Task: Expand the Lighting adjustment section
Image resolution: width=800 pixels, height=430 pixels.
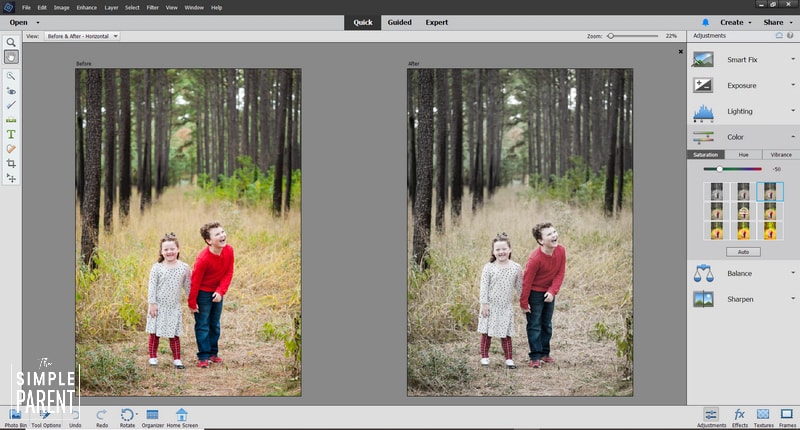Action: [741, 111]
